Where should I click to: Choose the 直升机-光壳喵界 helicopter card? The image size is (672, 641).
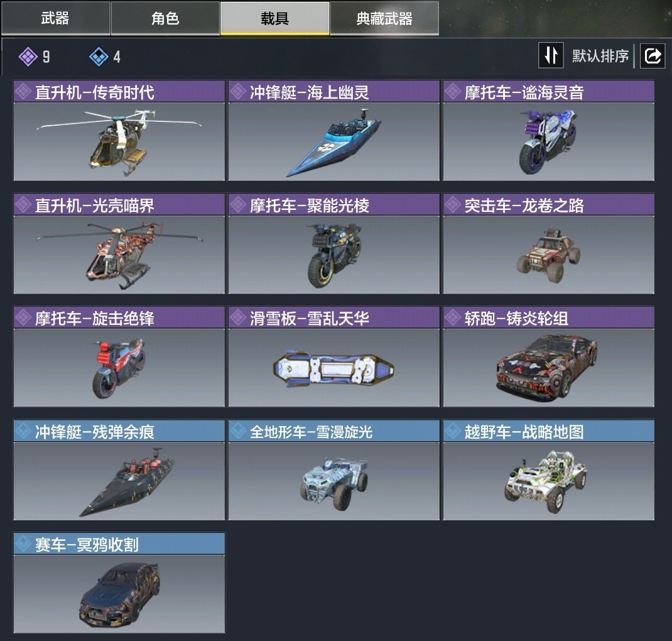coord(119,244)
